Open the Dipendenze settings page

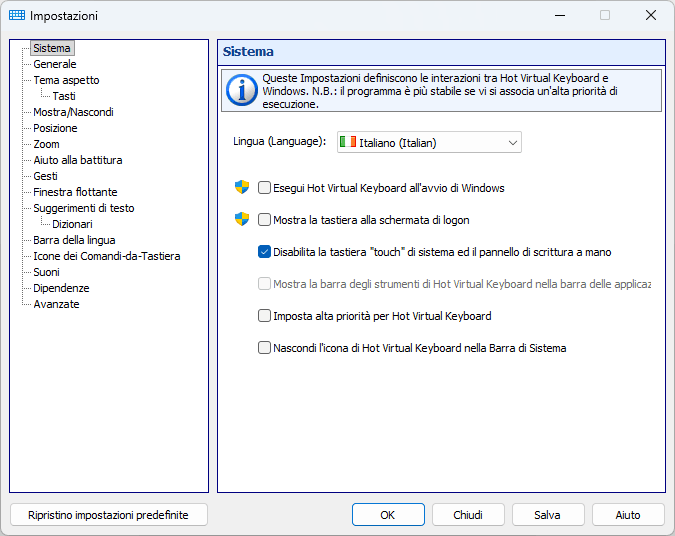pyautogui.click(x=61, y=288)
